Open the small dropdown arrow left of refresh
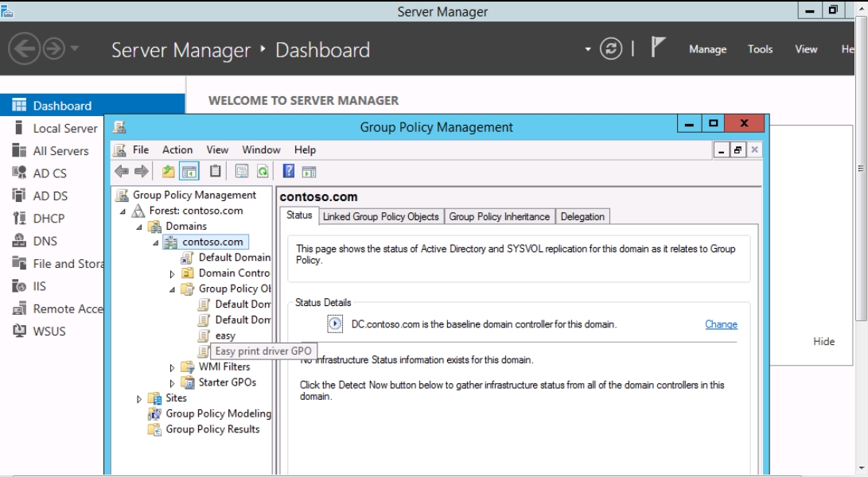This screenshot has height=477, width=868. [x=588, y=49]
